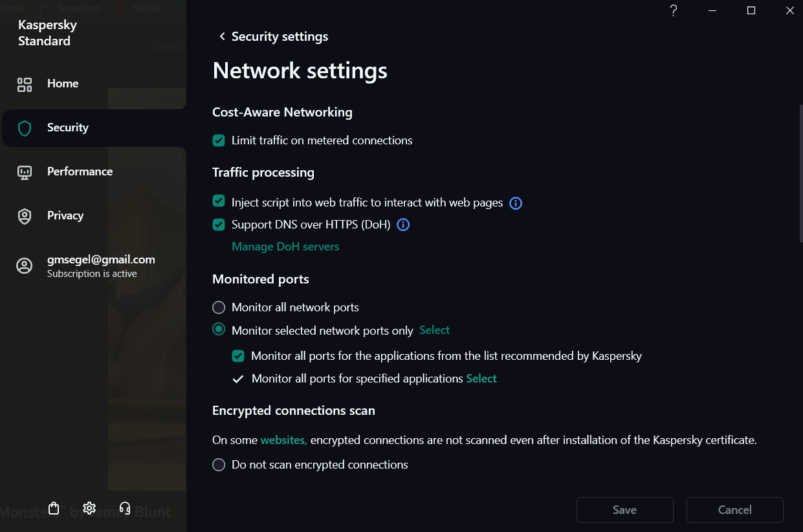Select Do not scan encrypted connections

[219, 465]
